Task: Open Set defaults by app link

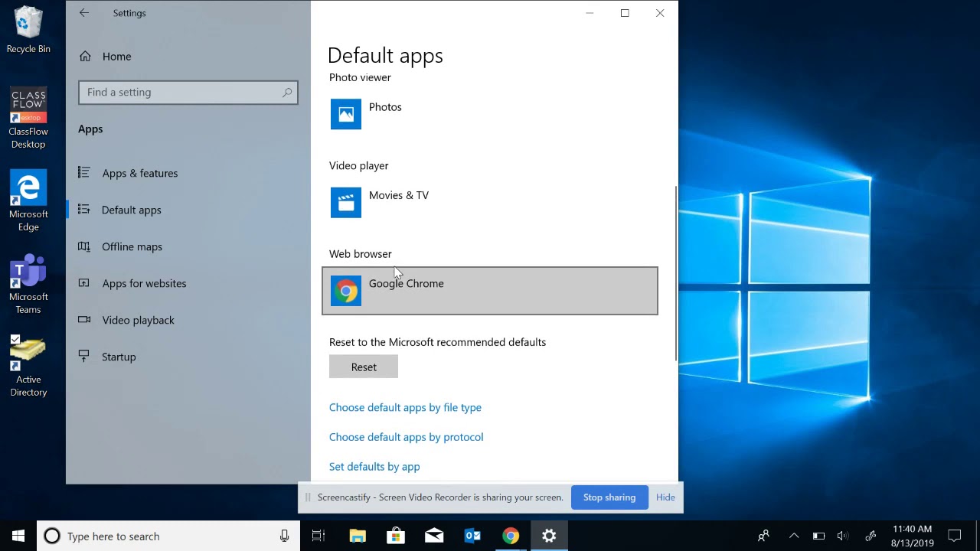Action: pyautogui.click(x=374, y=466)
